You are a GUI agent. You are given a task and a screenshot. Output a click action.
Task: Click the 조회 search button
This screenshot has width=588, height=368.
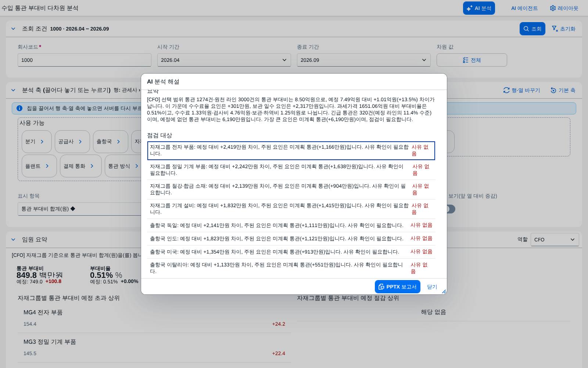pyautogui.click(x=532, y=29)
